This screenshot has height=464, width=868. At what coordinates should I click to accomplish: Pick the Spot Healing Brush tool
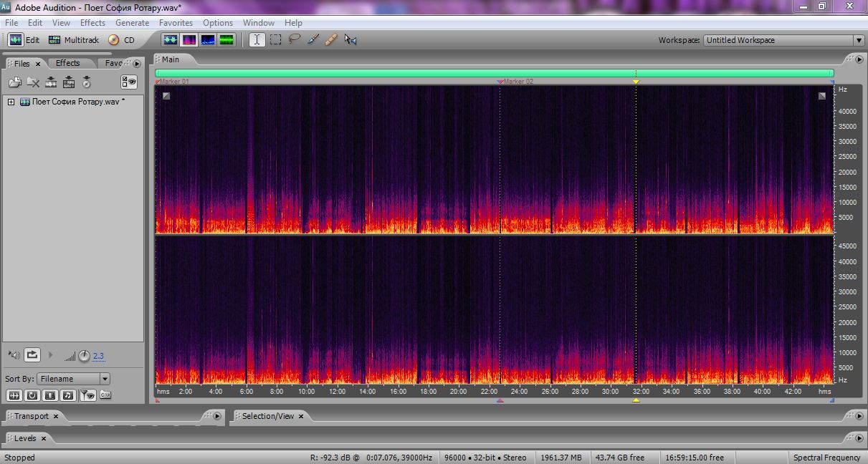point(330,40)
